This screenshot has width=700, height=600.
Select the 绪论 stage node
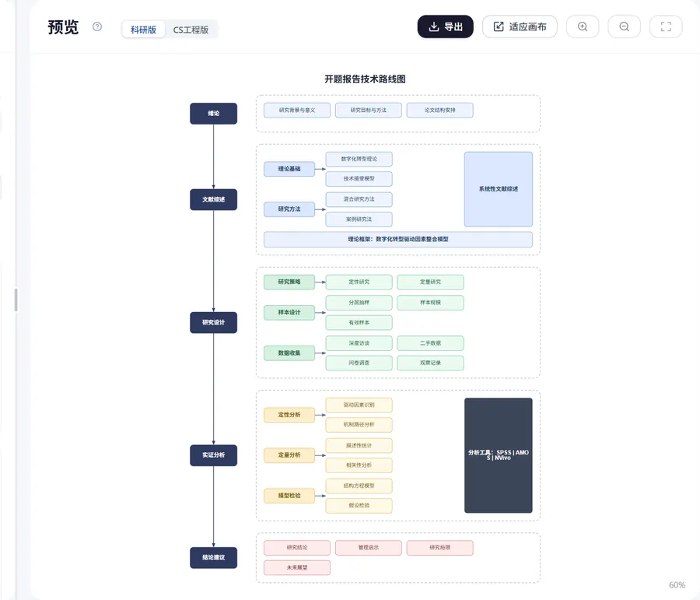coord(213,114)
